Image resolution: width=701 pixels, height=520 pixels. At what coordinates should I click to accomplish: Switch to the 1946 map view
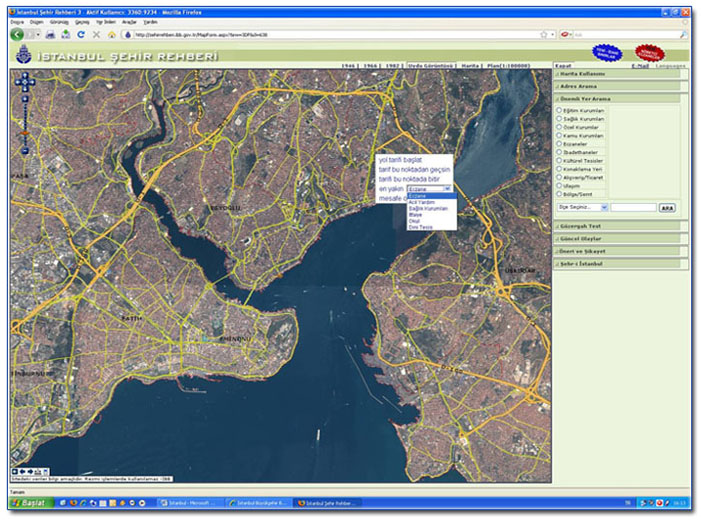coord(348,66)
